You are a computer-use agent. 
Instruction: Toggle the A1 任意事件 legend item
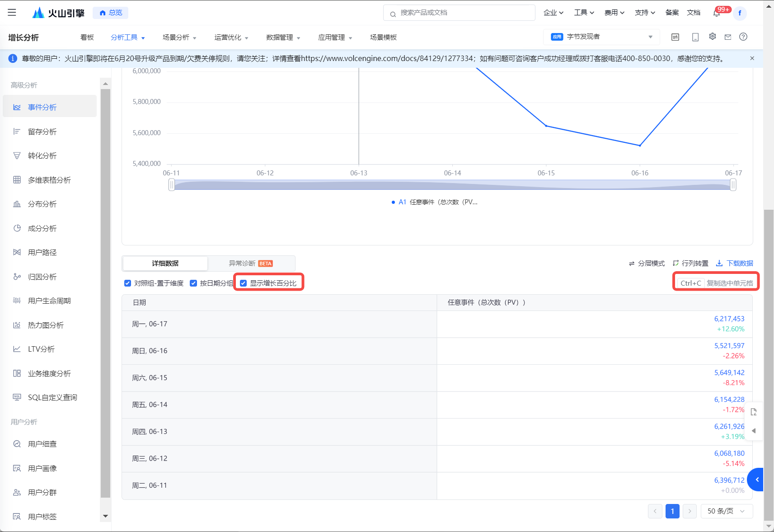(x=434, y=202)
